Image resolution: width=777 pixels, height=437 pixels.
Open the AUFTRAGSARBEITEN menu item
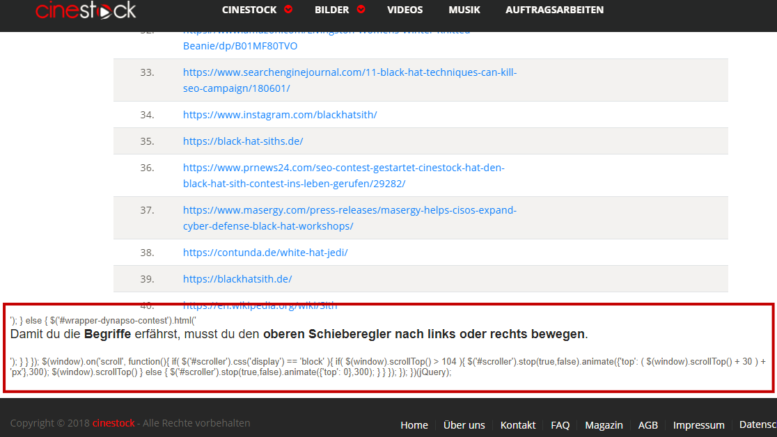coord(554,10)
